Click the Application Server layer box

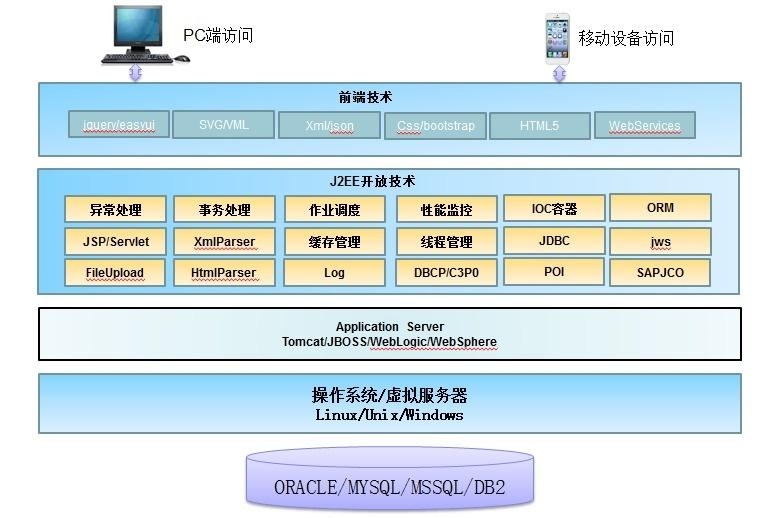tap(390, 334)
